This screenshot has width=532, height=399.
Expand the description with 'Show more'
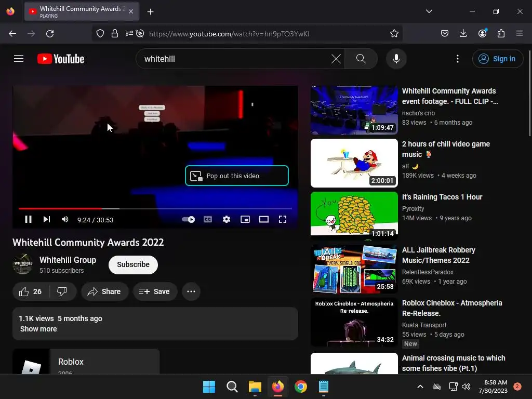coord(38,329)
